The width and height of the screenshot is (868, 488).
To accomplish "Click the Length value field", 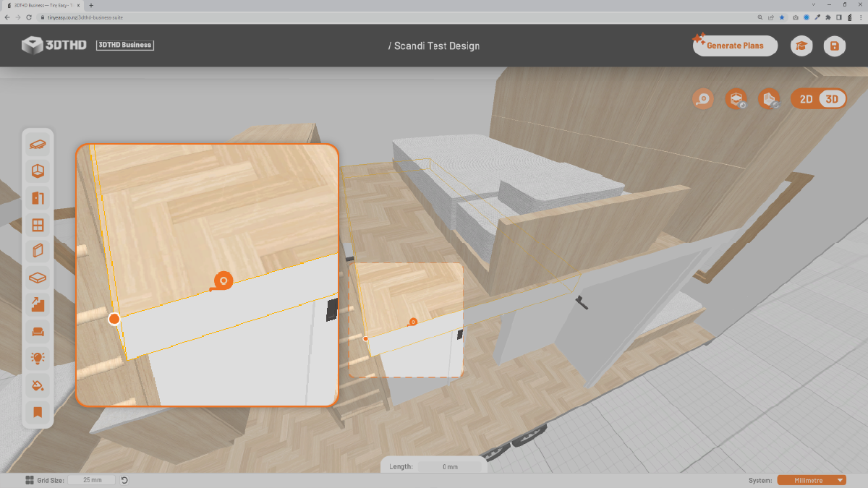I will click(x=450, y=467).
